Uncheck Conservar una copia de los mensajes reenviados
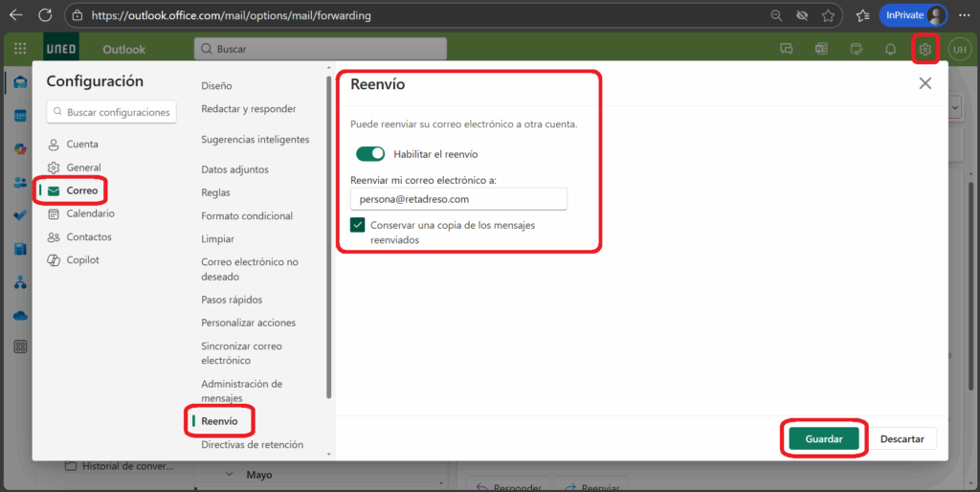This screenshot has height=492, width=980. tap(358, 225)
